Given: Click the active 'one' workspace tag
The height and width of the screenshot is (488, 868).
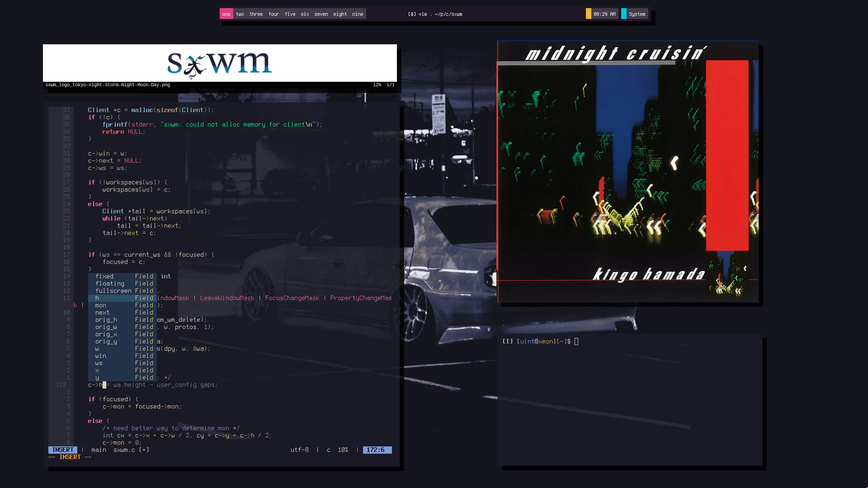Looking at the screenshot, I should coord(226,14).
